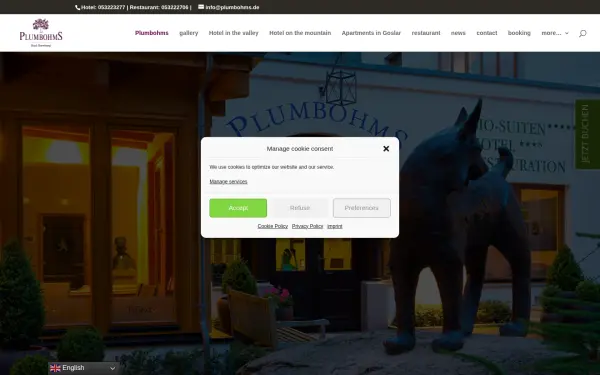The width and height of the screenshot is (600, 375).
Task: Click the Plumbohms logo
Action: click(x=41, y=33)
